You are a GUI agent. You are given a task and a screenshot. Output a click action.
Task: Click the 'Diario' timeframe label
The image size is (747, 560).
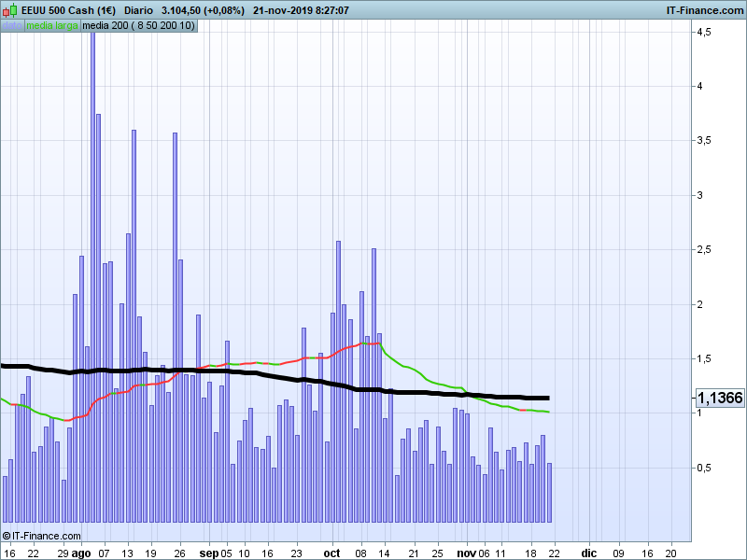click(x=139, y=10)
